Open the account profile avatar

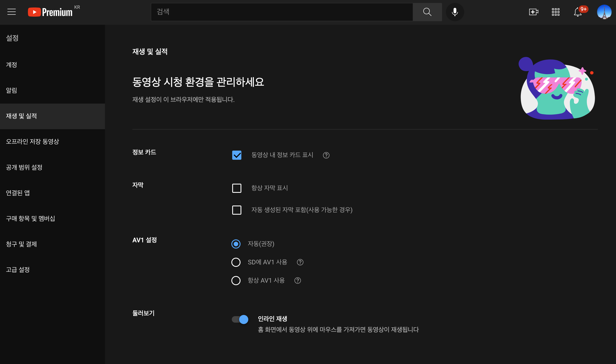point(604,12)
